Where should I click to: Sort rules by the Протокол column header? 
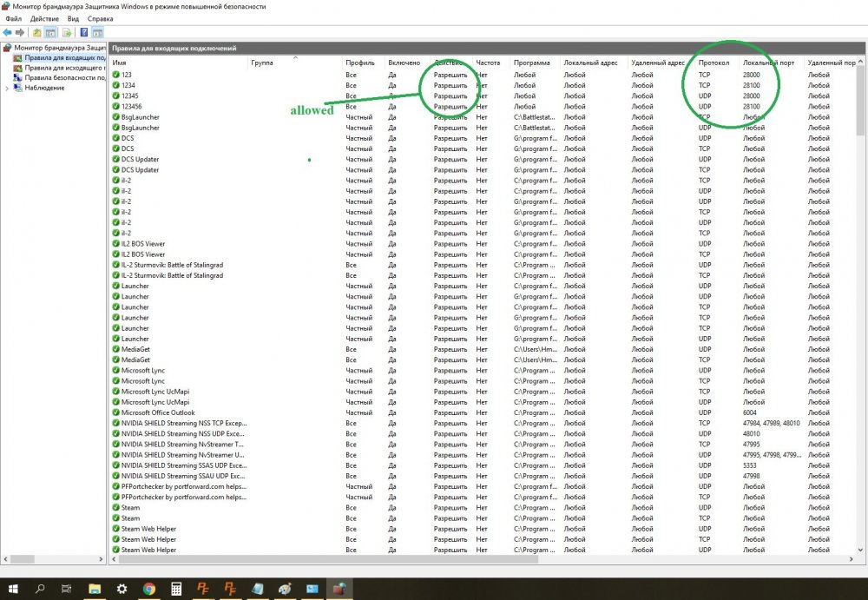point(713,63)
